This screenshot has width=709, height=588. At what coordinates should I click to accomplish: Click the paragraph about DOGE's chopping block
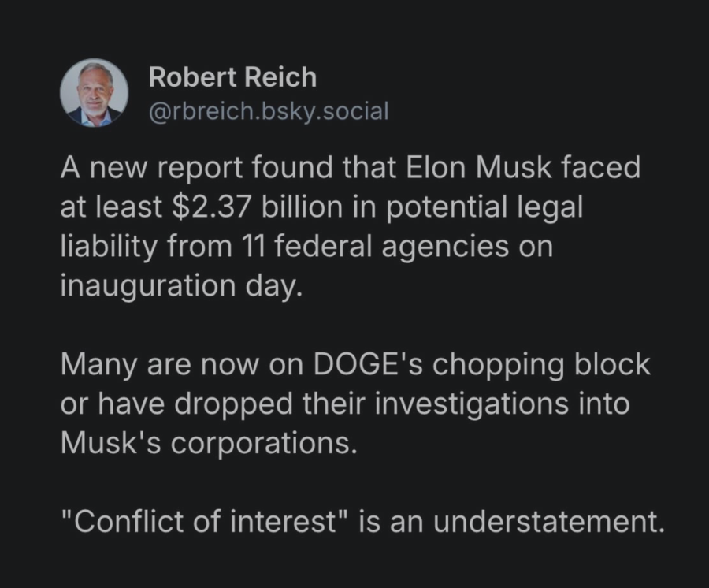tap(354, 404)
